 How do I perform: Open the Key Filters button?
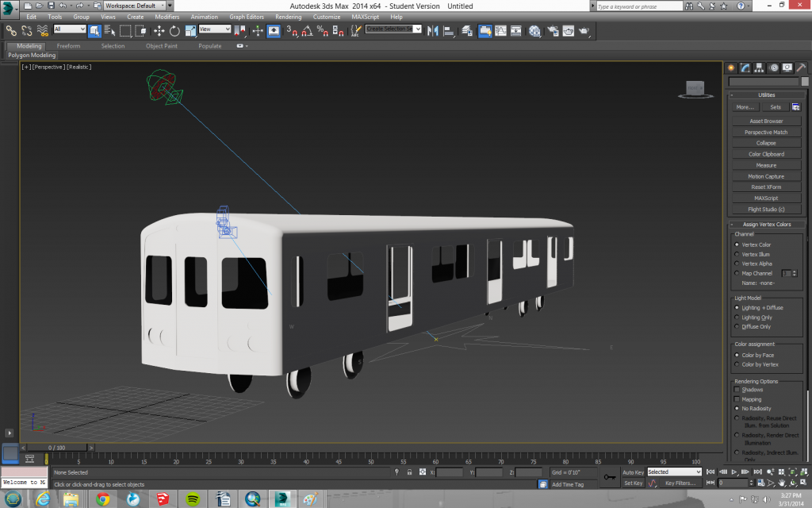(680, 483)
